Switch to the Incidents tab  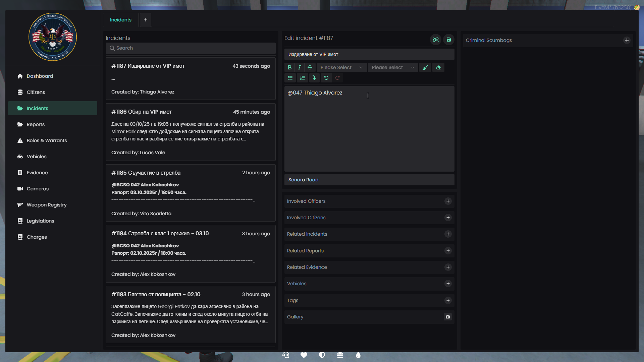(x=121, y=20)
